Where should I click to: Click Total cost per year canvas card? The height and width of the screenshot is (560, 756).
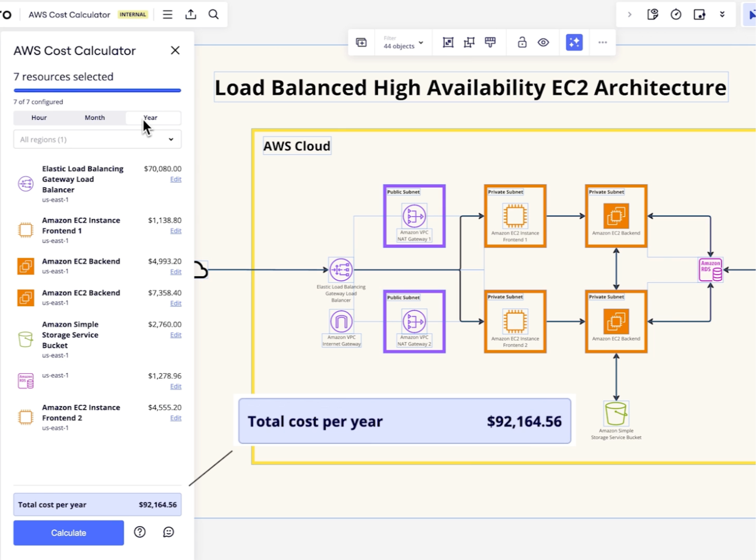tap(404, 421)
